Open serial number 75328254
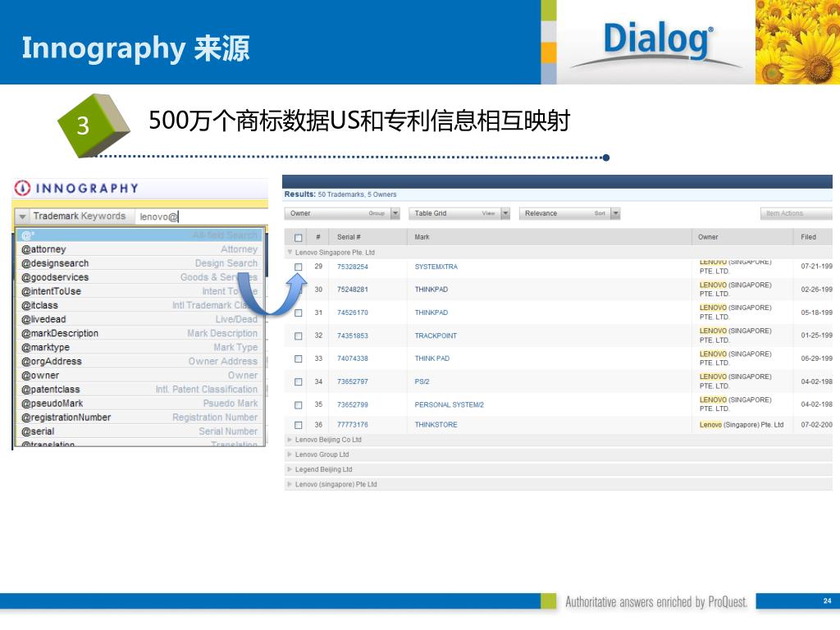 [353, 267]
